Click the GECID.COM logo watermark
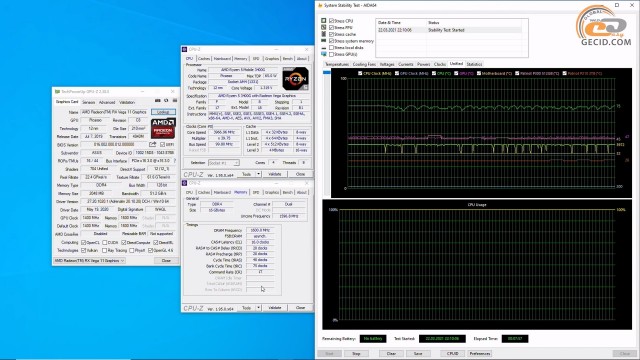Image resolution: width=640 pixels, height=360 pixels. click(x=603, y=26)
